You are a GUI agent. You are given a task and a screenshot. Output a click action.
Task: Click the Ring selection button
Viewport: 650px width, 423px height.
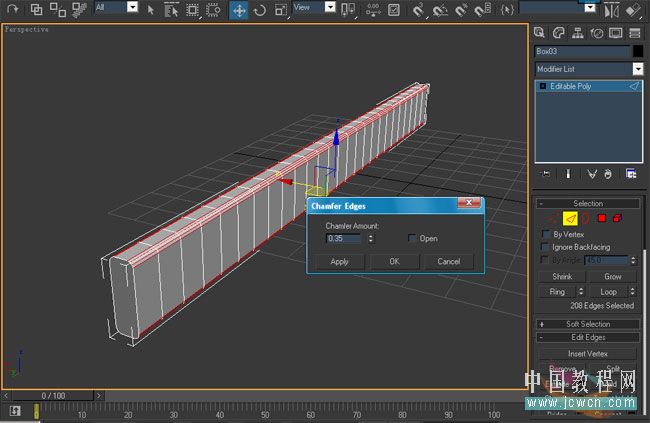[x=557, y=292]
